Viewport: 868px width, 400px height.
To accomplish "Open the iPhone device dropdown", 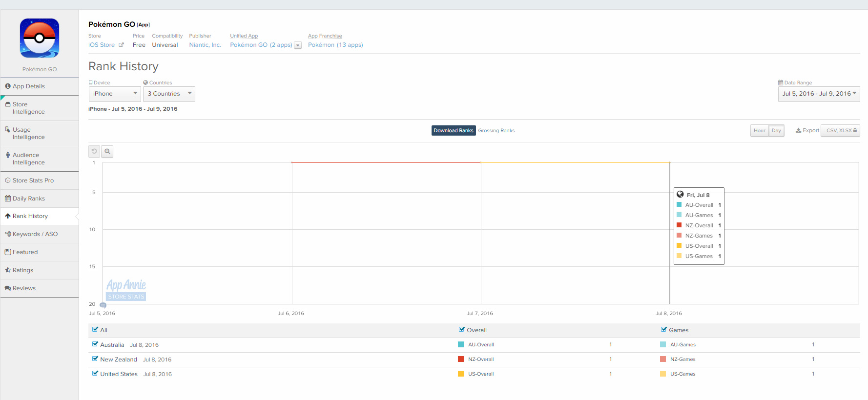I will coord(115,94).
